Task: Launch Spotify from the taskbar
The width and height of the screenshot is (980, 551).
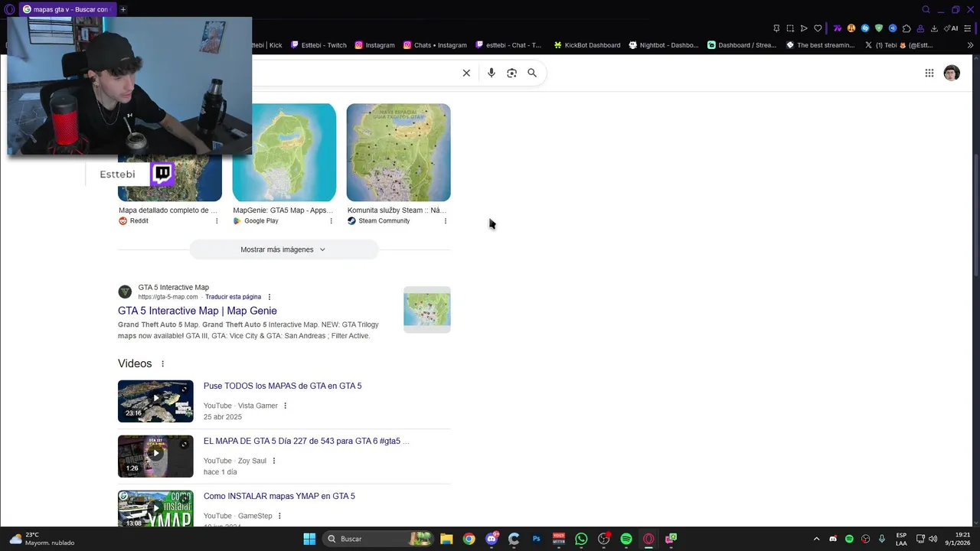Action: [x=626, y=539]
